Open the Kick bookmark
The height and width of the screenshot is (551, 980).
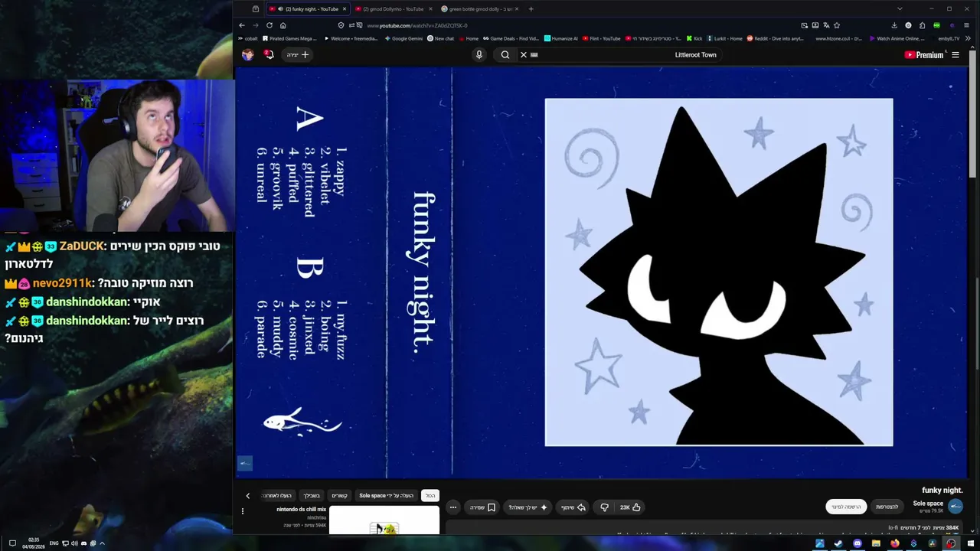click(x=694, y=38)
